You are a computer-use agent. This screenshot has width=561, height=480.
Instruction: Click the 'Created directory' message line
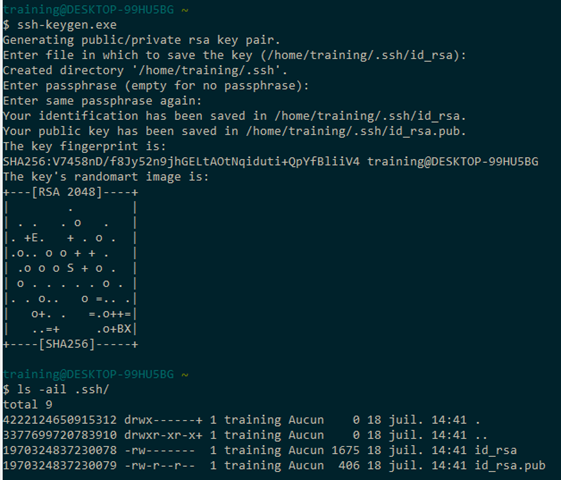(x=145, y=70)
